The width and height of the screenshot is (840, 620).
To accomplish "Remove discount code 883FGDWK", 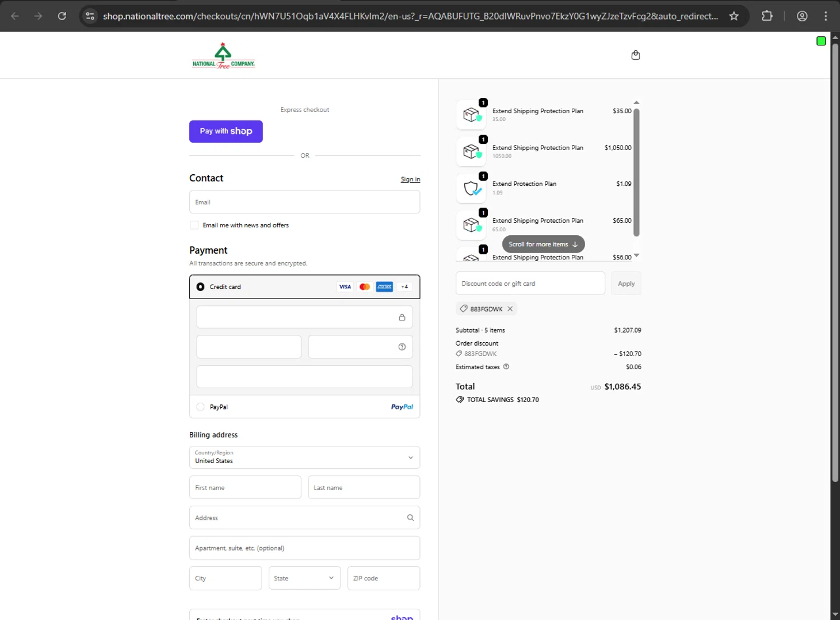I will pos(510,309).
